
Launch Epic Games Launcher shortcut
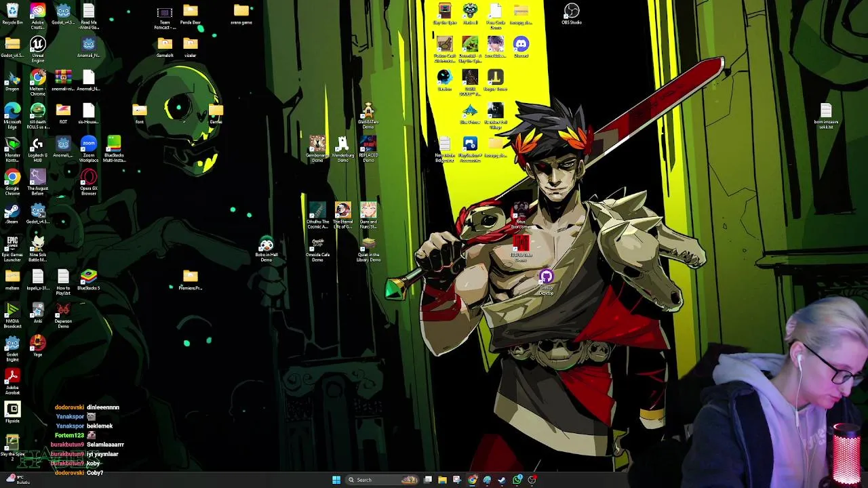tap(12, 248)
